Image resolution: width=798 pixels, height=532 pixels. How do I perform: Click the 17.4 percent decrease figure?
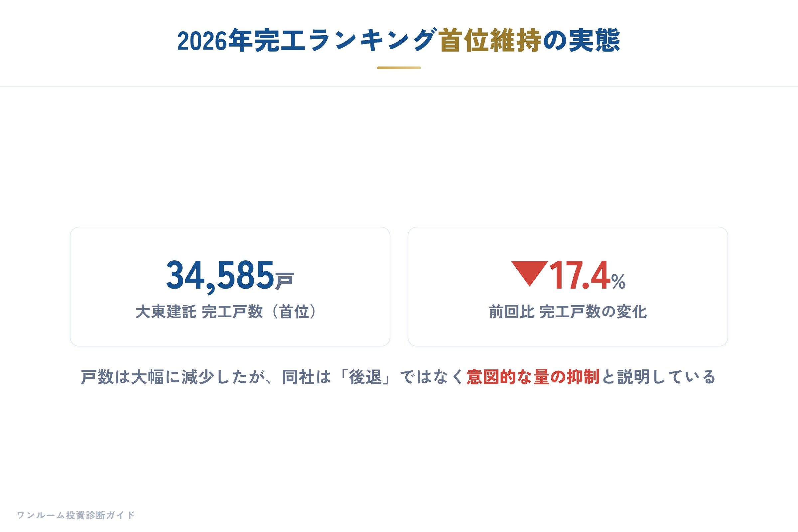tap(580, 275)
